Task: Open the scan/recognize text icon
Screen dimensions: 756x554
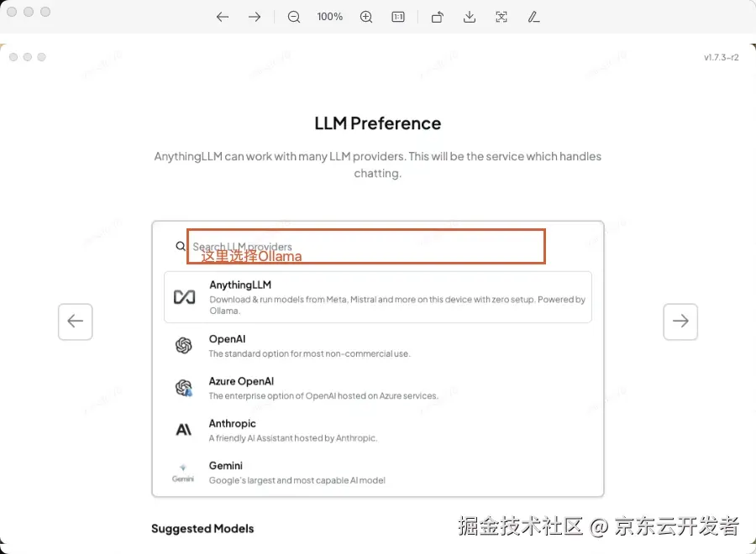Action: 501,17
